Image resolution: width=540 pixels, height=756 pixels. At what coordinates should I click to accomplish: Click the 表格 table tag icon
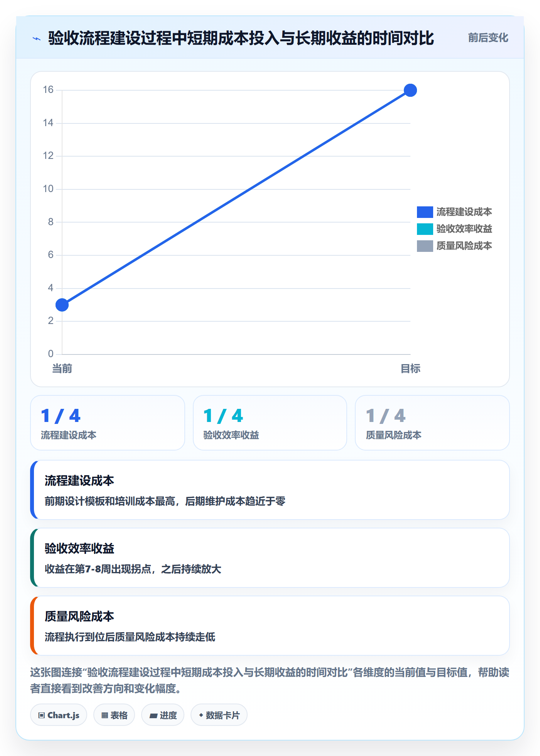coord(105,715)
